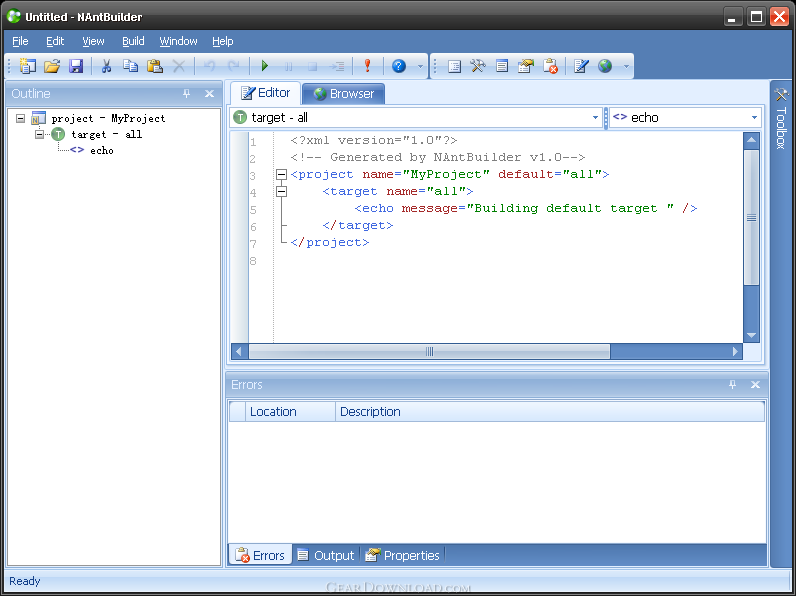Open second toolbar overflow dropdown arrow
This screenshot has height=596, width=796.
pos(626,67)
